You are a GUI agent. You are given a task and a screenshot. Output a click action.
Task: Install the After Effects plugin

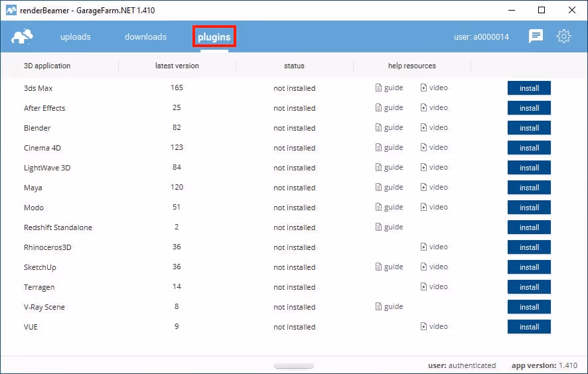529,108
